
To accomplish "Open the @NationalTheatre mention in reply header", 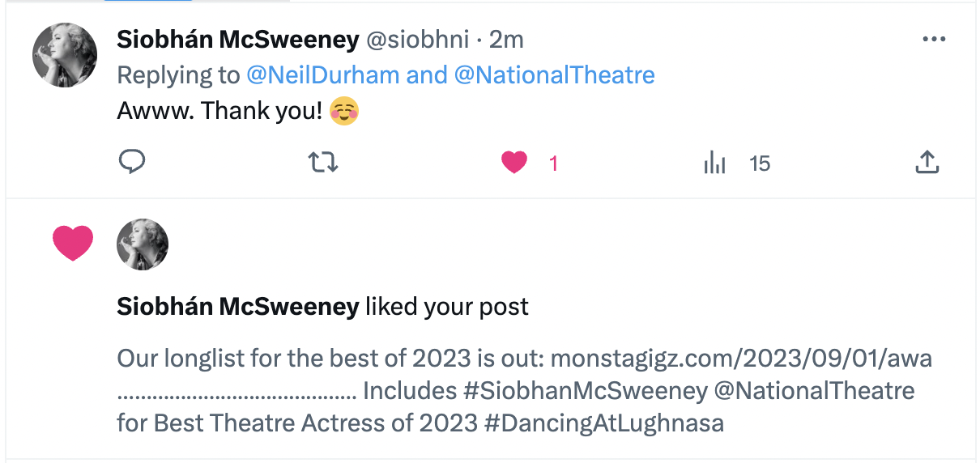I will click(554, 75).
